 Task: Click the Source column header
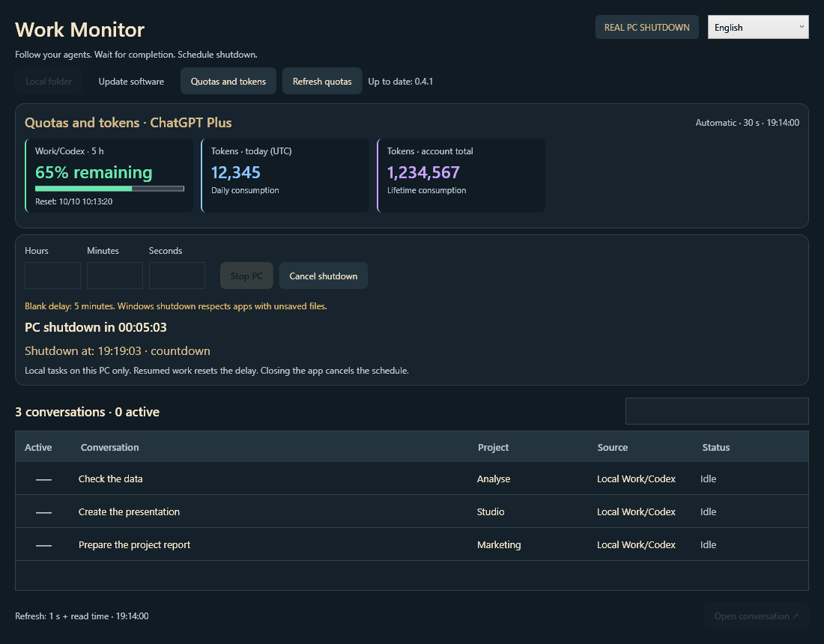(612, 448)
